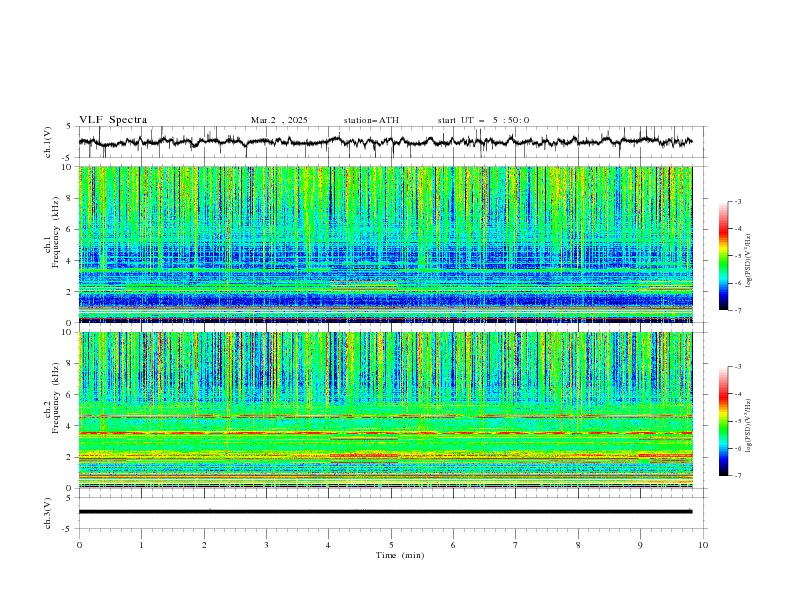Click the "VLF Spectra" title text
This screenshot has width=792, height=612.
[x=113, y=120]
